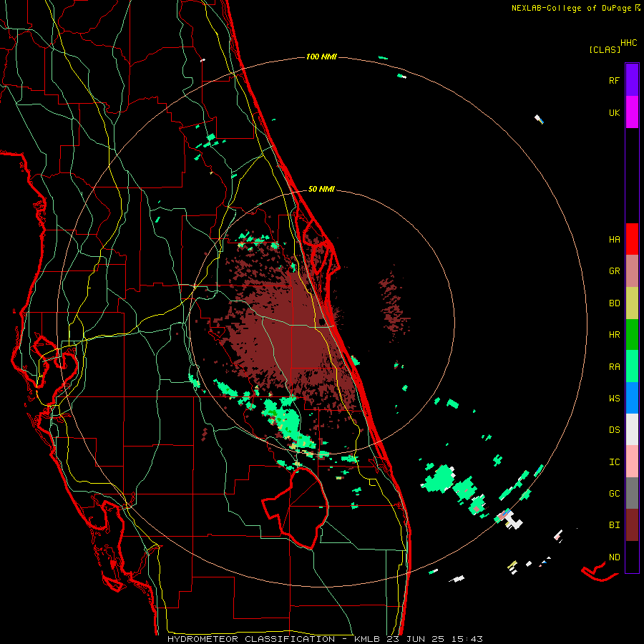Click the 'HYDROMETEOR CLASSIFICATION' caption text
The image size is (644, 644).
(x=251, y=639)
